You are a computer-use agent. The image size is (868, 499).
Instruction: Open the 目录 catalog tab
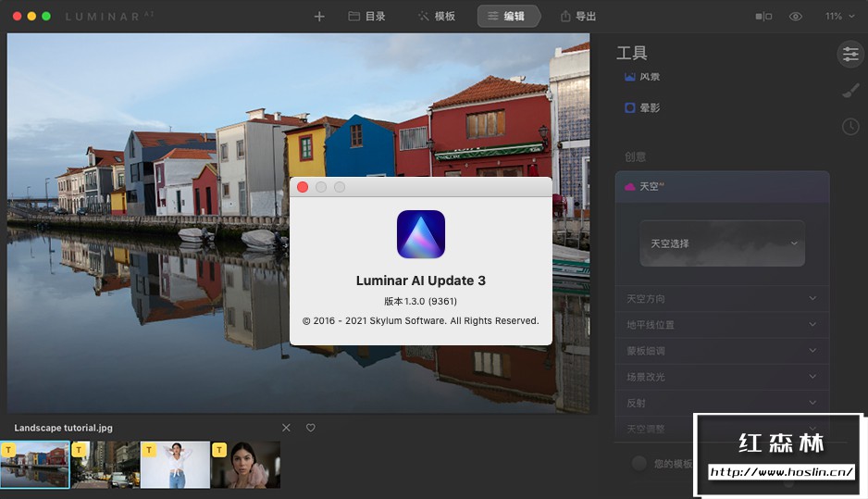[x=366, y=17]
